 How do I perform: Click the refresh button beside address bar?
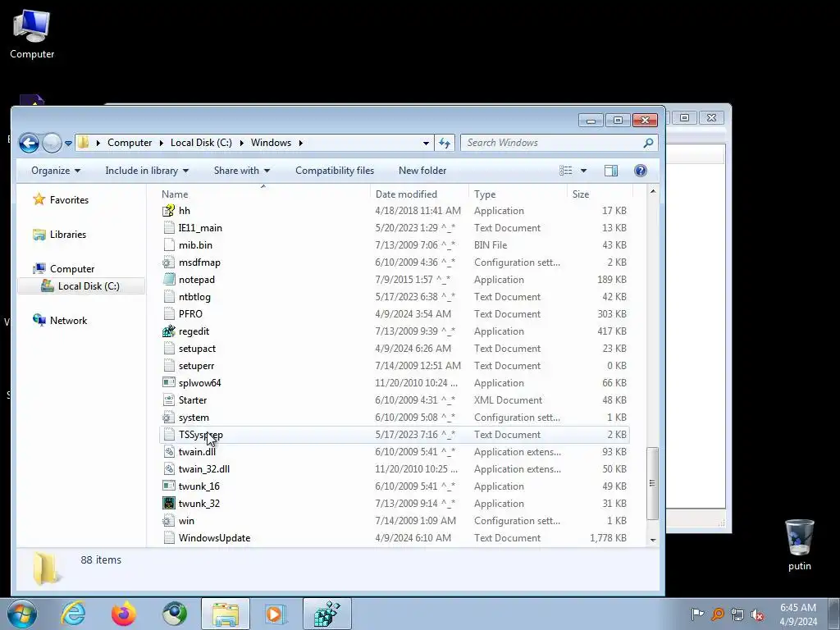point(445,143)
